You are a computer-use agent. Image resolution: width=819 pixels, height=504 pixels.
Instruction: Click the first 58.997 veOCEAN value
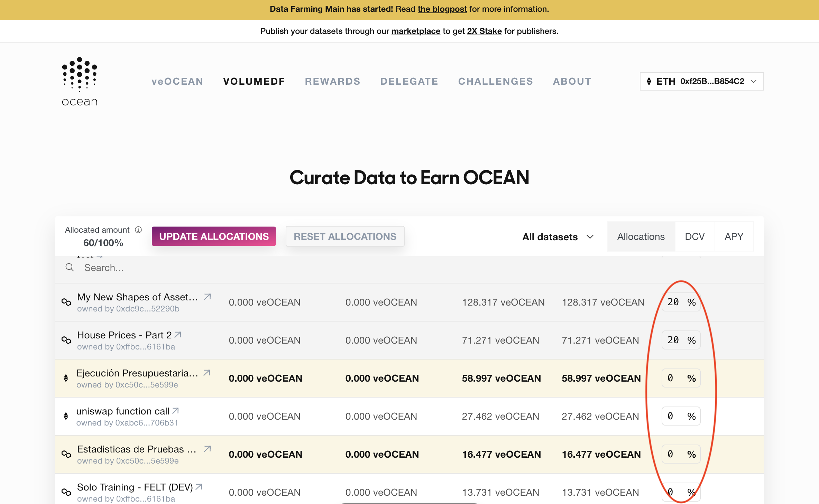tap(501, 378)
